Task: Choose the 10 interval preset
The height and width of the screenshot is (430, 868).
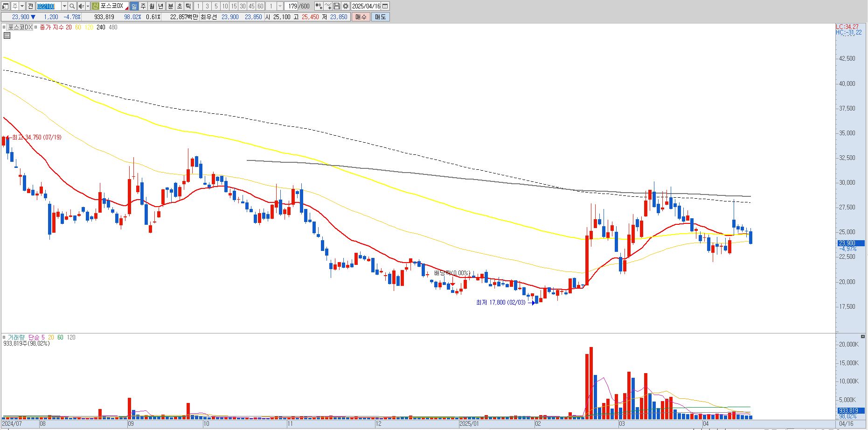Action: click(x=225, y=6)
